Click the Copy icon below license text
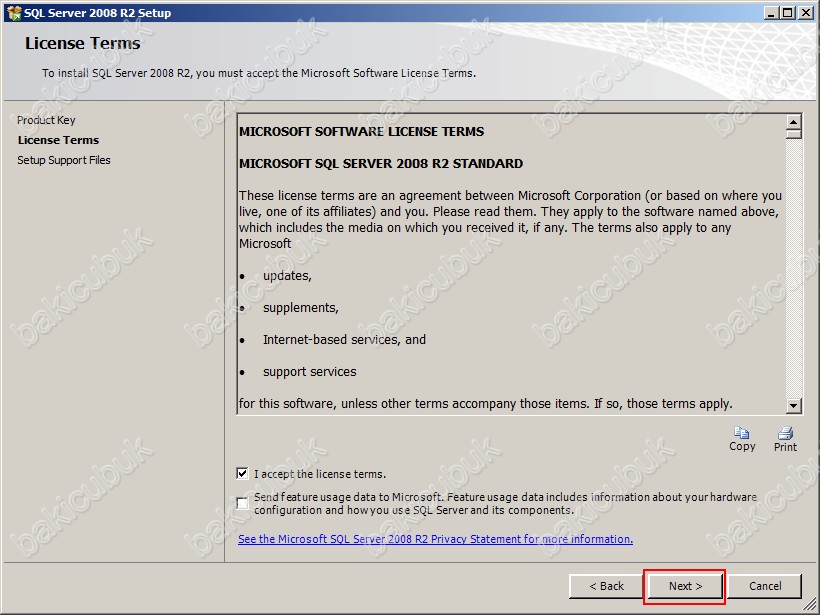This screenshot has height=615, width=820. coord(742,434)
